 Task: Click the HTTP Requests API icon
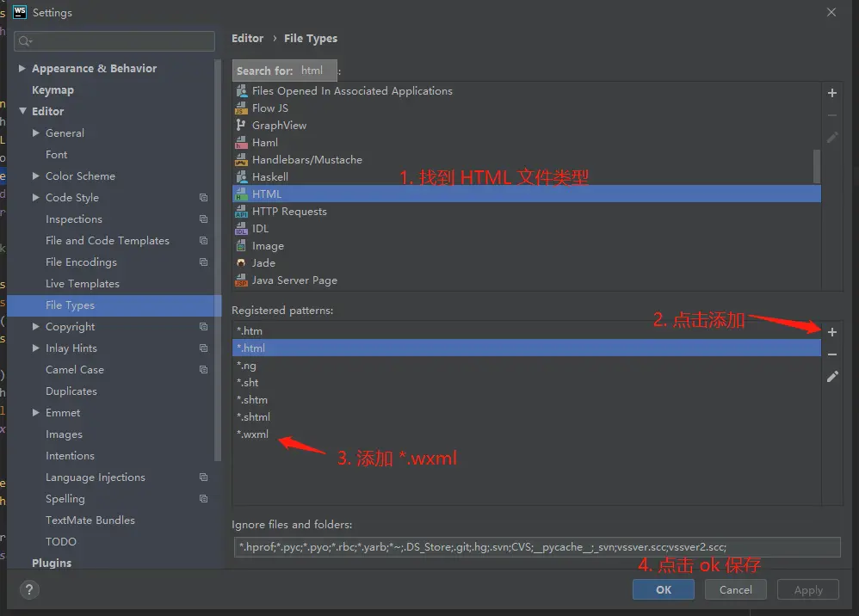241,212
